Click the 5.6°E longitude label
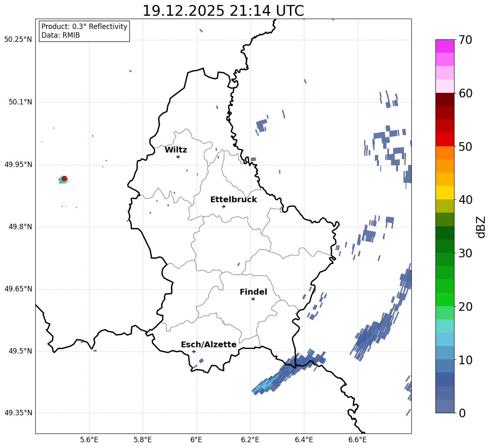This screenshot has width=491, height=448. pyautogui.click(x=89, y=440)
